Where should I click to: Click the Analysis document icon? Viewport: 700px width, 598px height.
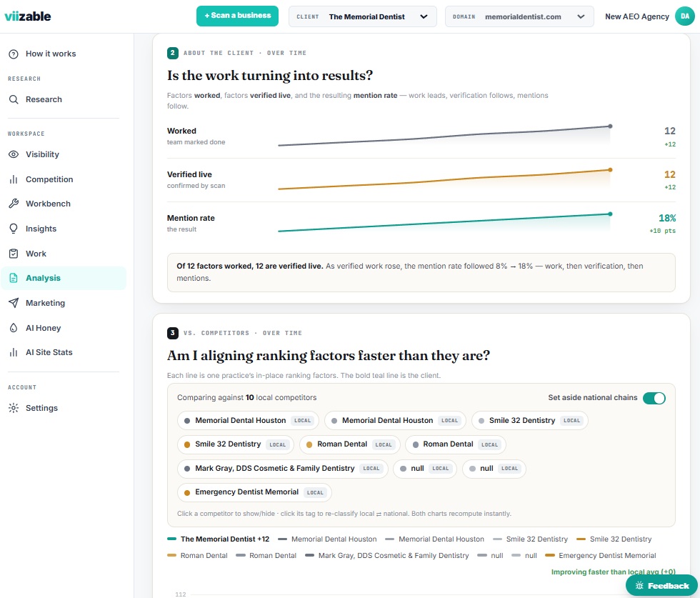click(x=14, y=278)
